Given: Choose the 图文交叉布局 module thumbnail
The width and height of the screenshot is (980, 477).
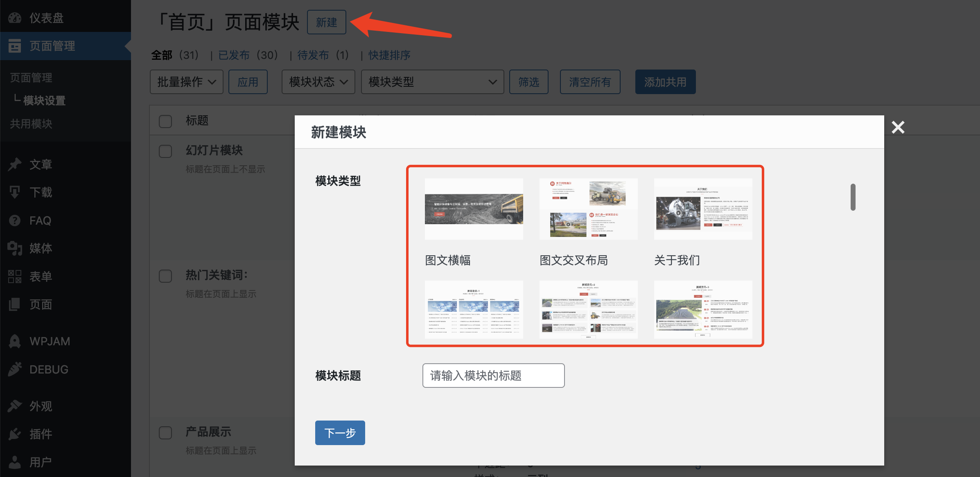Looking at the screenshot, I should pos(589,209).
